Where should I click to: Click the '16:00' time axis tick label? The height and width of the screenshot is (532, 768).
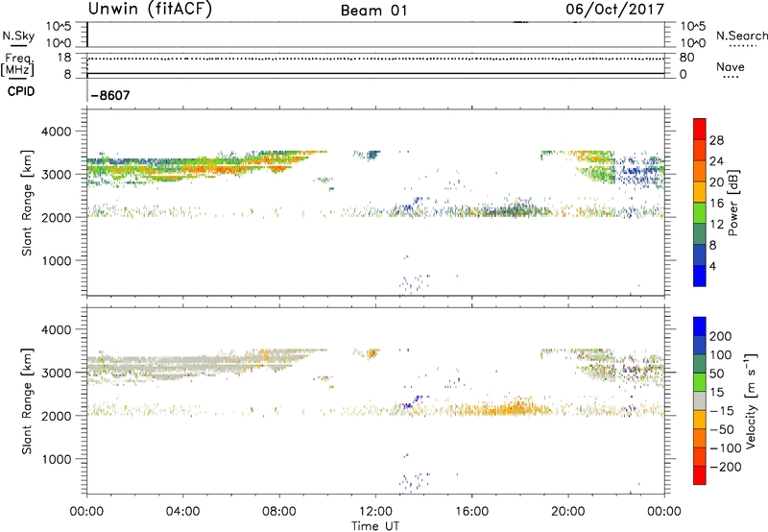471,512
